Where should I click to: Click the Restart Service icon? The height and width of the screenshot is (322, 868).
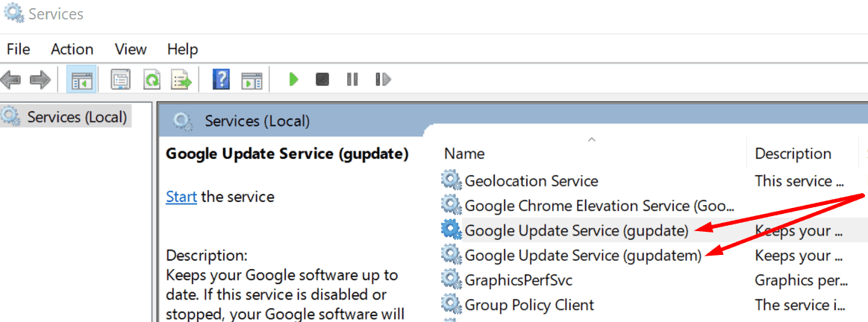pos(383,79)
